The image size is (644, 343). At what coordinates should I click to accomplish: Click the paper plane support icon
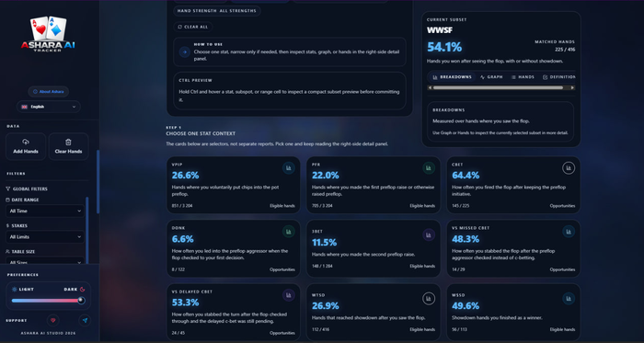85,320
